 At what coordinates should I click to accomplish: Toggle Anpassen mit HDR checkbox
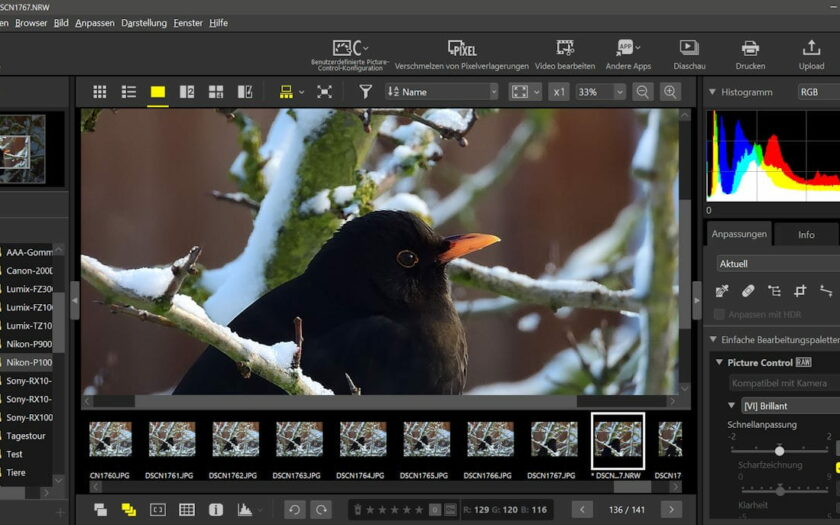[x=719, y=314]
